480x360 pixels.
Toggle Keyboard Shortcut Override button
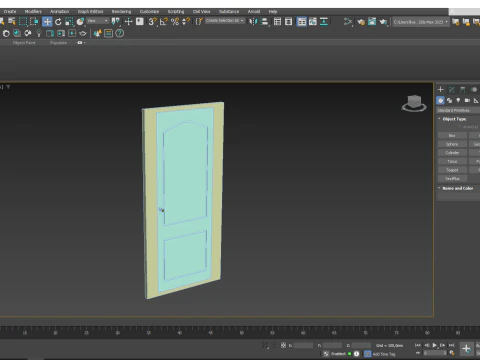coord(140,22)
